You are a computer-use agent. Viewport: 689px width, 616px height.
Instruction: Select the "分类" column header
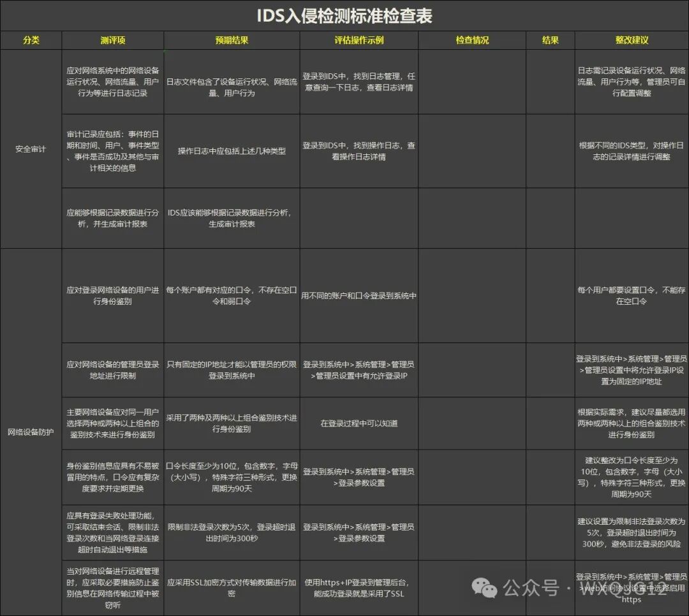tap(31, 40)
